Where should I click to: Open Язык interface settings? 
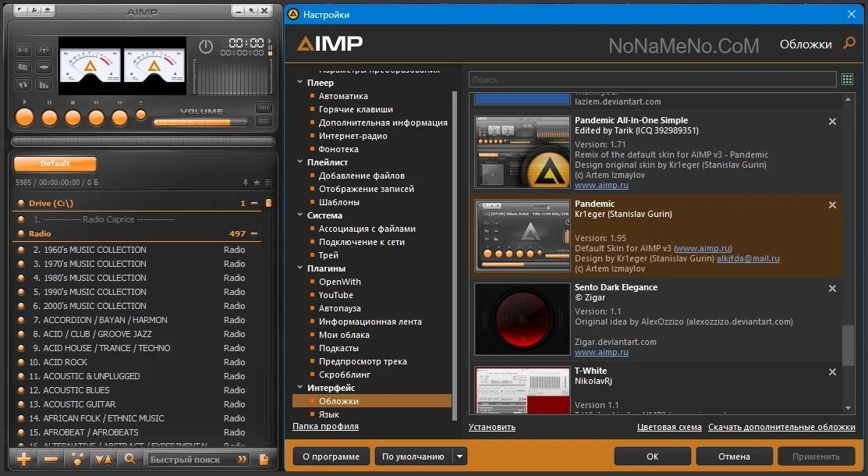tap(329, 414)
